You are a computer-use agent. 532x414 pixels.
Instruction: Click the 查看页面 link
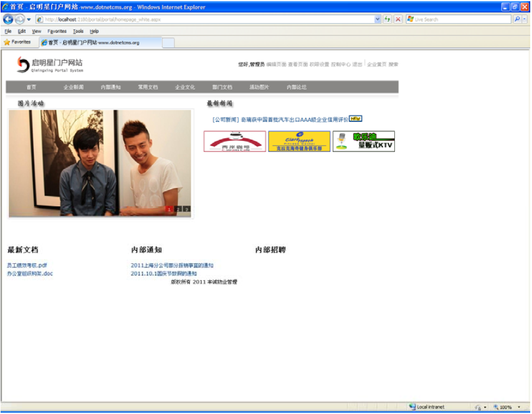tap(298, 64)
